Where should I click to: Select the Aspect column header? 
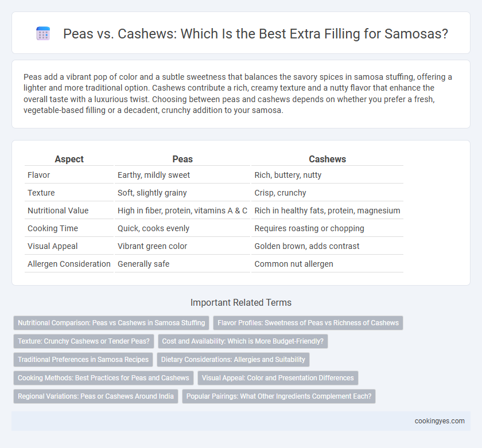69,159
